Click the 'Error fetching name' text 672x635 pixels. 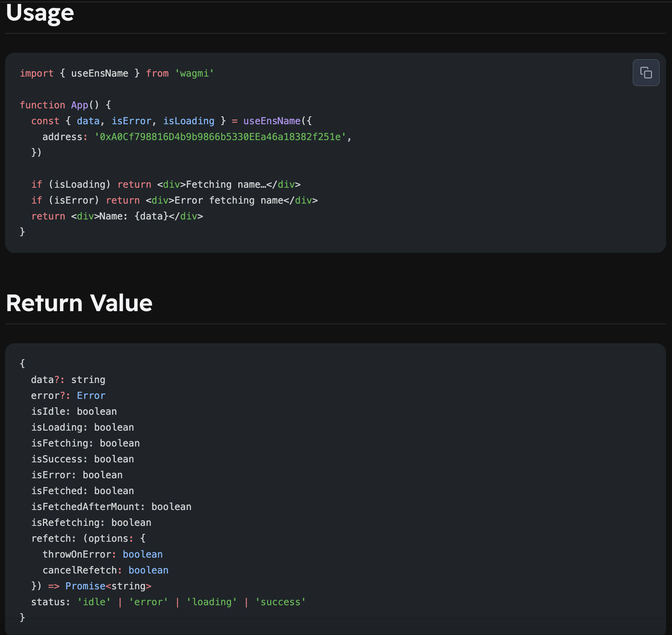[x=229, y=200]
